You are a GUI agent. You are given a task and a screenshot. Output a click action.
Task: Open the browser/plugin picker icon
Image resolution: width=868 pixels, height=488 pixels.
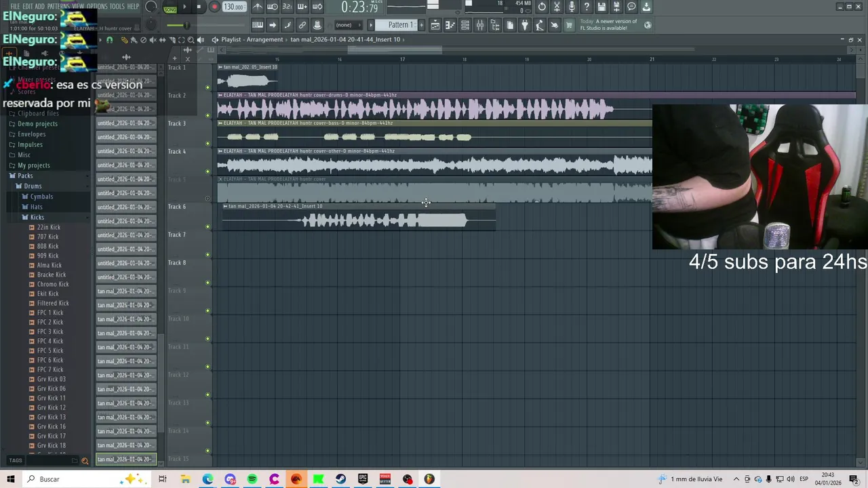tap(495, 25)
